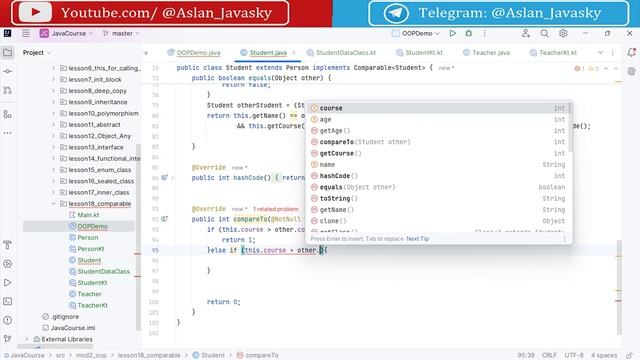Click the compareTo breadcrumb in status bar
Screen dimensions: 640x360
(257, 355)
